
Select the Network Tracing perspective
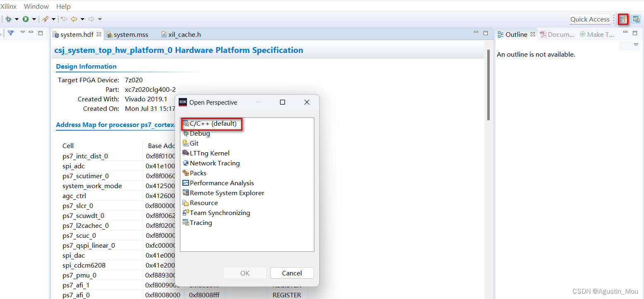pos(211,163)
